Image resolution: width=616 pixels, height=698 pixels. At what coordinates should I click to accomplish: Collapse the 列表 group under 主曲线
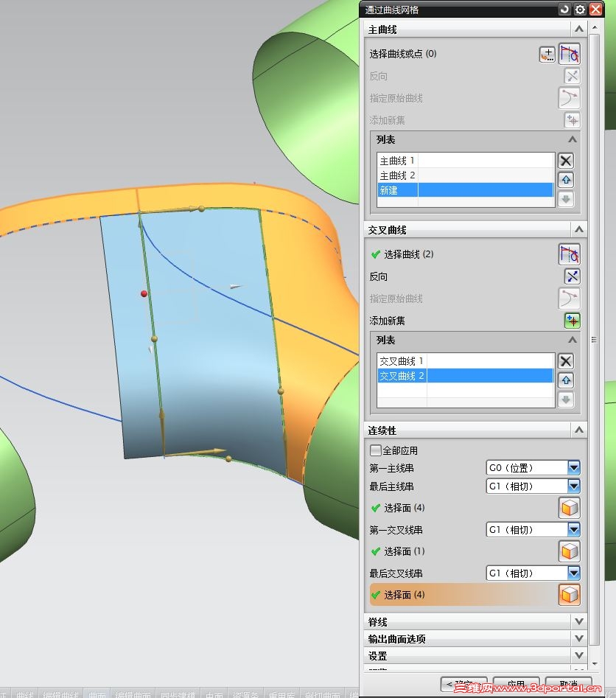[x=573, y=139]
